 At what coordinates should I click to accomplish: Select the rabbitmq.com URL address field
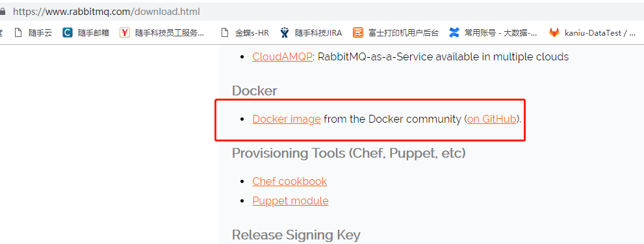point(320,12)
